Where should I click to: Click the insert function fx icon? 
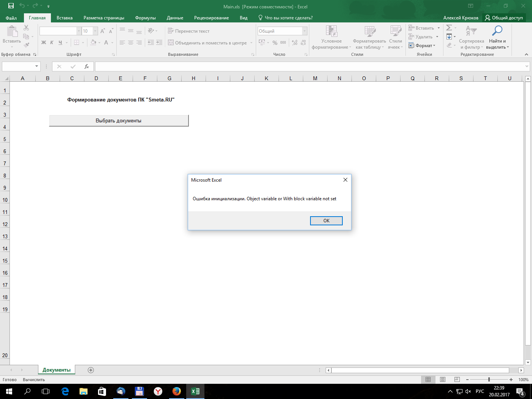coord(87,66)
